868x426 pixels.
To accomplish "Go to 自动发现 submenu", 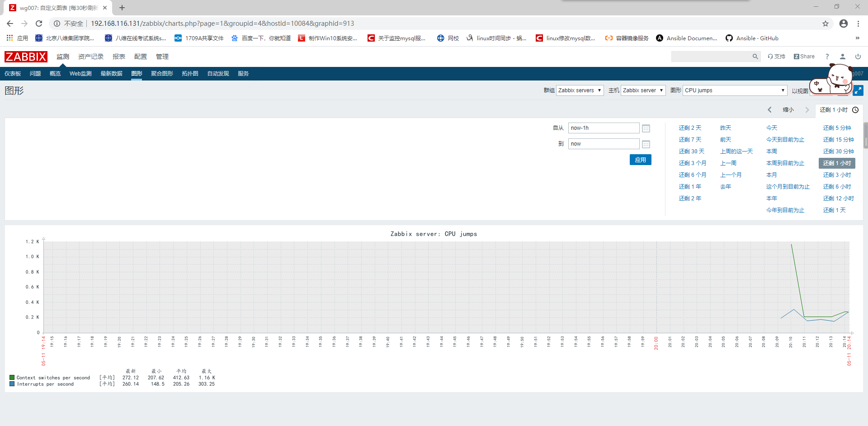I will [218, 74].
